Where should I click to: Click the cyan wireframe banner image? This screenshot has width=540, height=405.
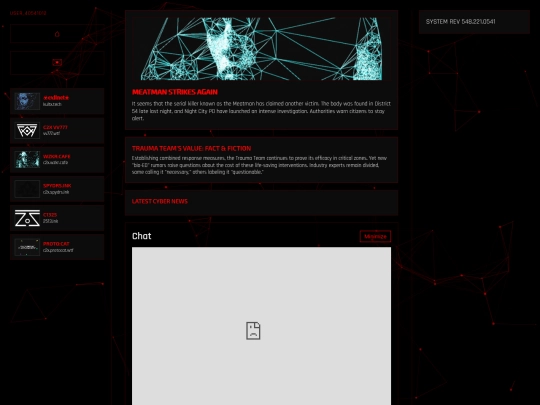(261, 49)
